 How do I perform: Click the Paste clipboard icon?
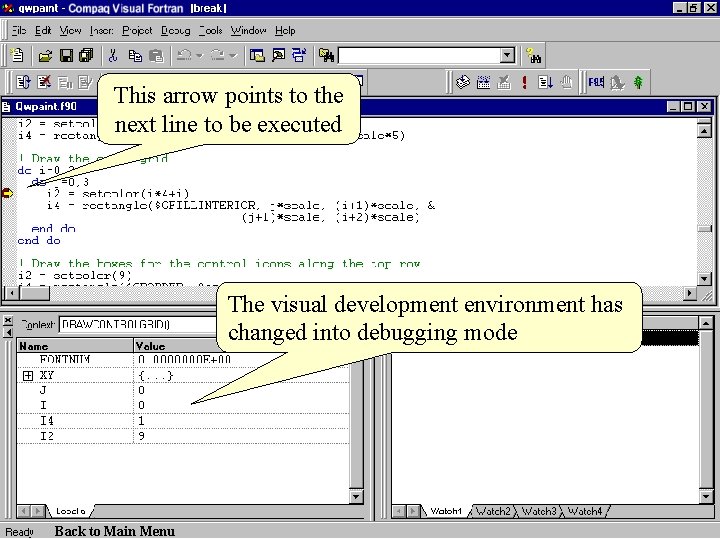tap(156, 56)
